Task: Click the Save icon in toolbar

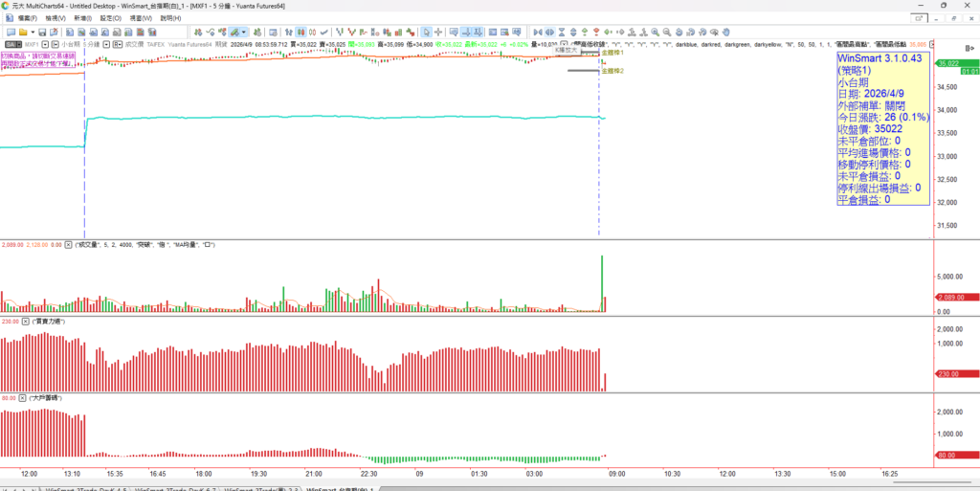Action: (43, 32)
